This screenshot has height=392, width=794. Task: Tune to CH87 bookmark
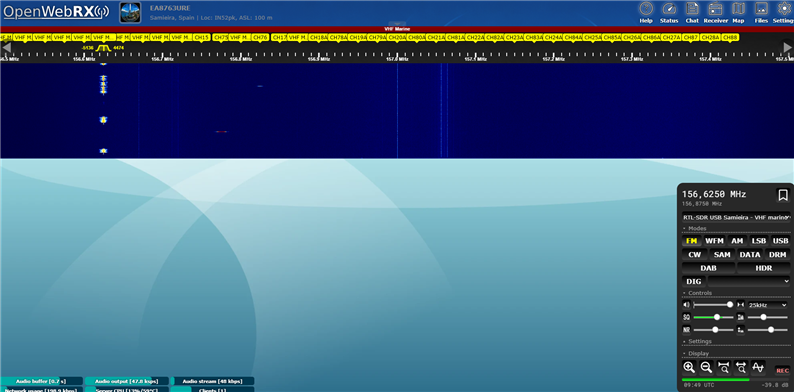point(690,37)
